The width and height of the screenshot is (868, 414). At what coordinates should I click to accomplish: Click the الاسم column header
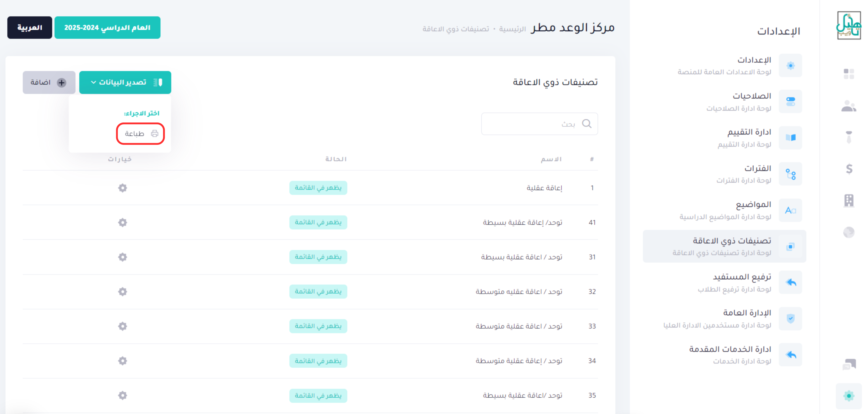tap(551, 159)
